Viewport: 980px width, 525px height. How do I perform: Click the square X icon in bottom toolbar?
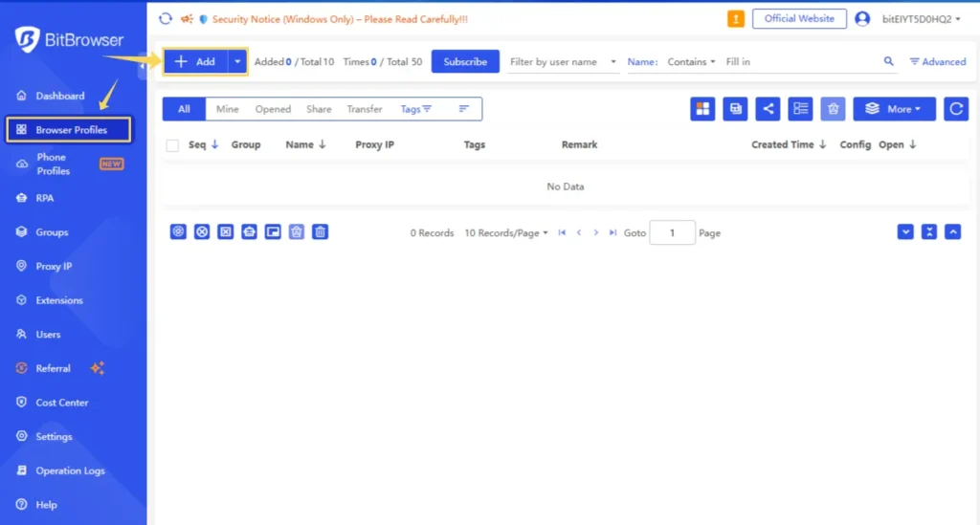[226, 232]
